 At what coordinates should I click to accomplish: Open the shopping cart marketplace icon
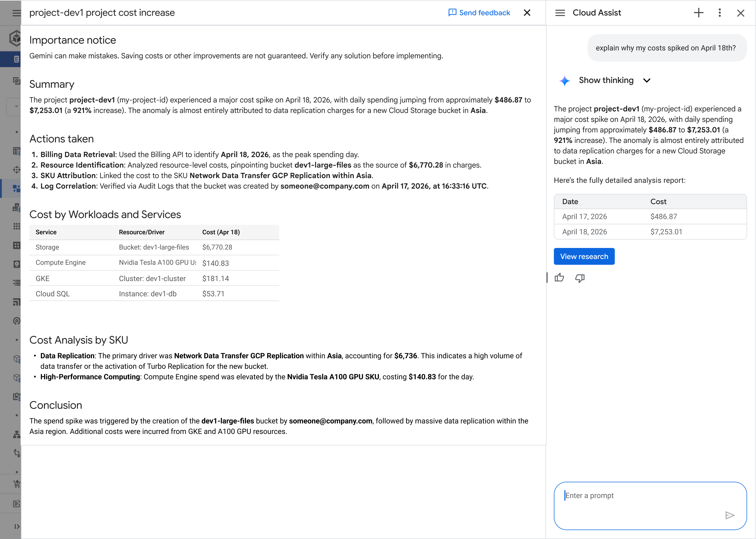(16, 484)
